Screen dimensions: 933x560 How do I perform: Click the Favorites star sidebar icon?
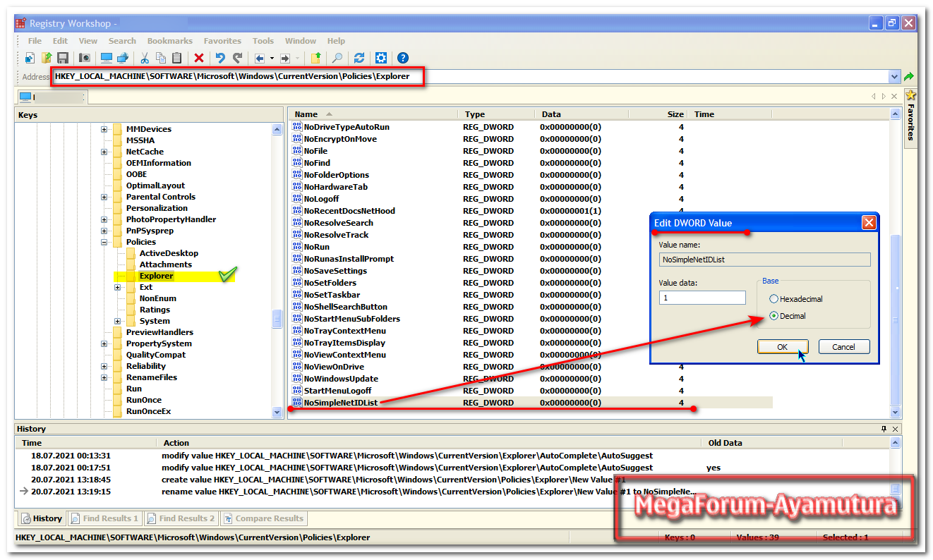(911, 95)
